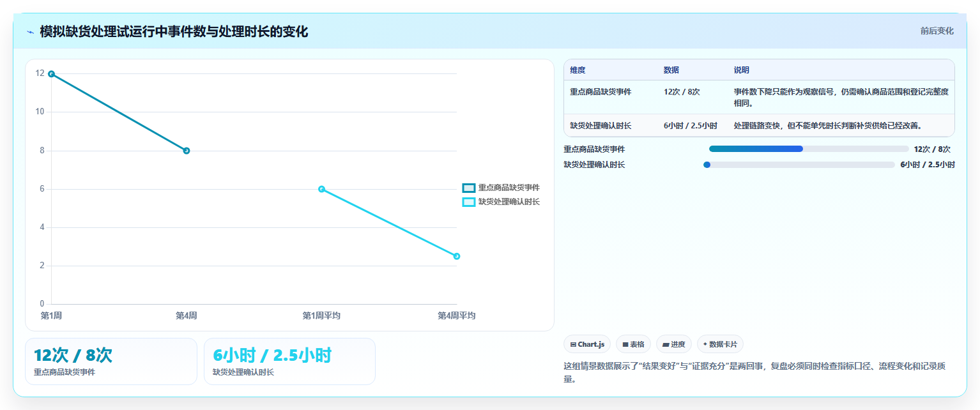
Task: Click the 6小时 / 2.5小时 value beside progress bar
Action: (928, 165)
